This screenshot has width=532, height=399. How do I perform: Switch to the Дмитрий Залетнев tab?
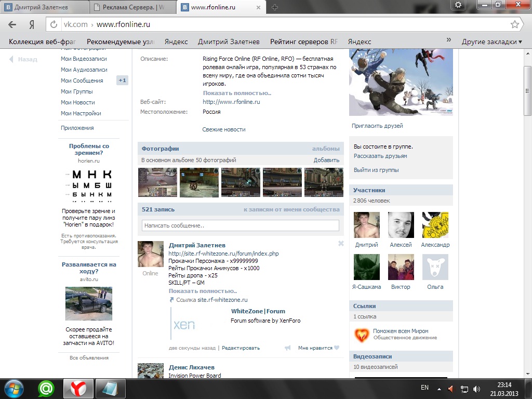(x=44, y=7)
